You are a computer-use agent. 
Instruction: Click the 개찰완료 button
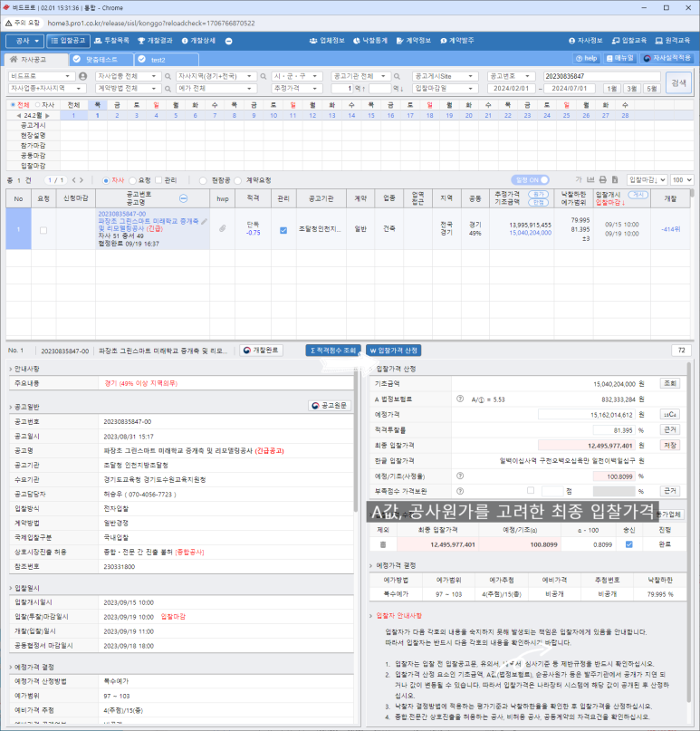click(x=261, y=351)
